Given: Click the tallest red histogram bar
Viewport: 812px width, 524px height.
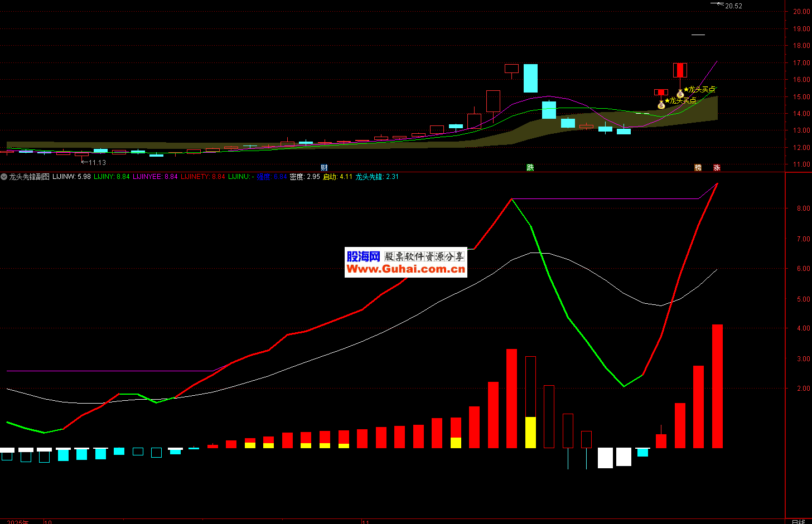Looking at the screenshot, I should pyautogui.click(x=717, y=386).
